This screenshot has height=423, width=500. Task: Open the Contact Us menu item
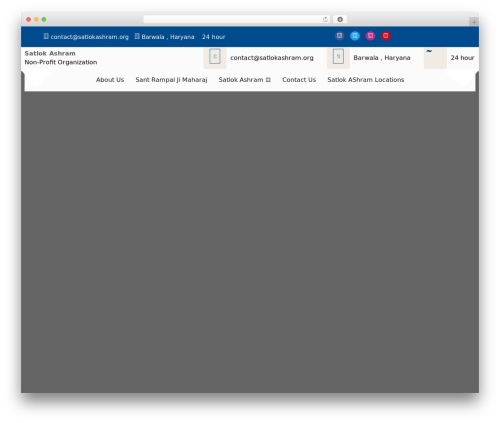pyautogui.click(x=299, y=80)
